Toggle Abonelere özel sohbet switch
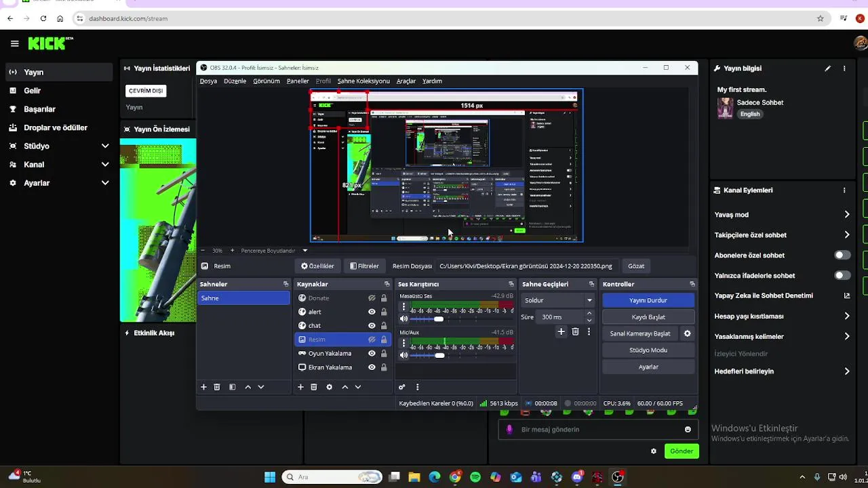 (842, 255)
